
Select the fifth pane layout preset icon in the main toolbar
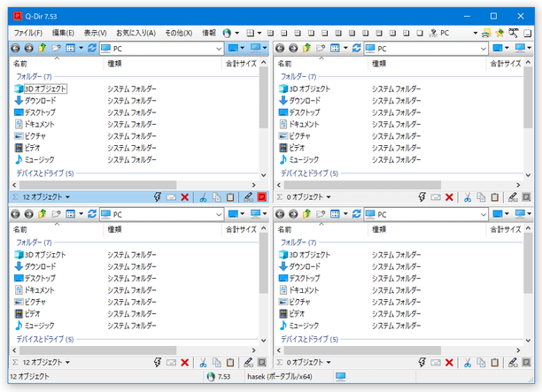(324, 33)
